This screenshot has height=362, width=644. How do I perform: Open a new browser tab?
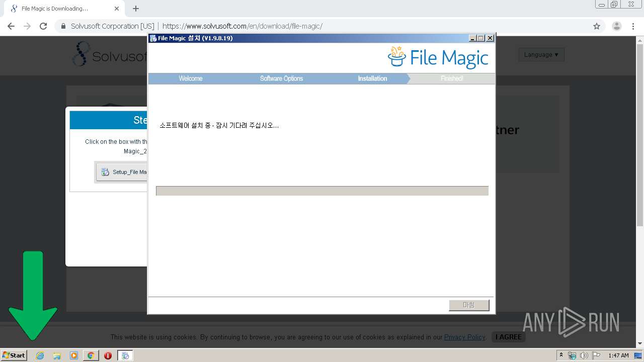(136, 9)
